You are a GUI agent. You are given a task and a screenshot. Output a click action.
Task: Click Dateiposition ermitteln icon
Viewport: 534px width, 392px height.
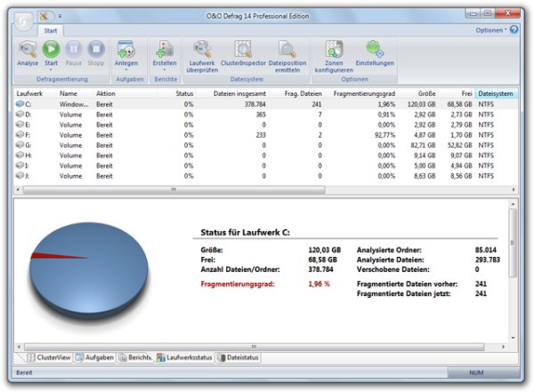tap(287, 50)
